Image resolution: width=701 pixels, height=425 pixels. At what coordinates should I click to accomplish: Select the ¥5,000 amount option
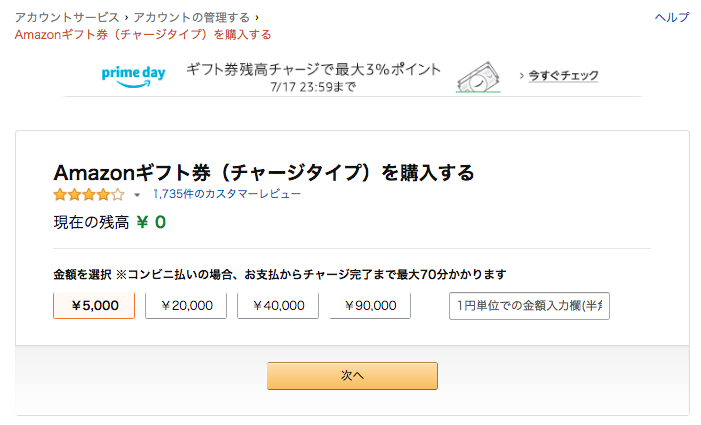click(x=94, y=306)
